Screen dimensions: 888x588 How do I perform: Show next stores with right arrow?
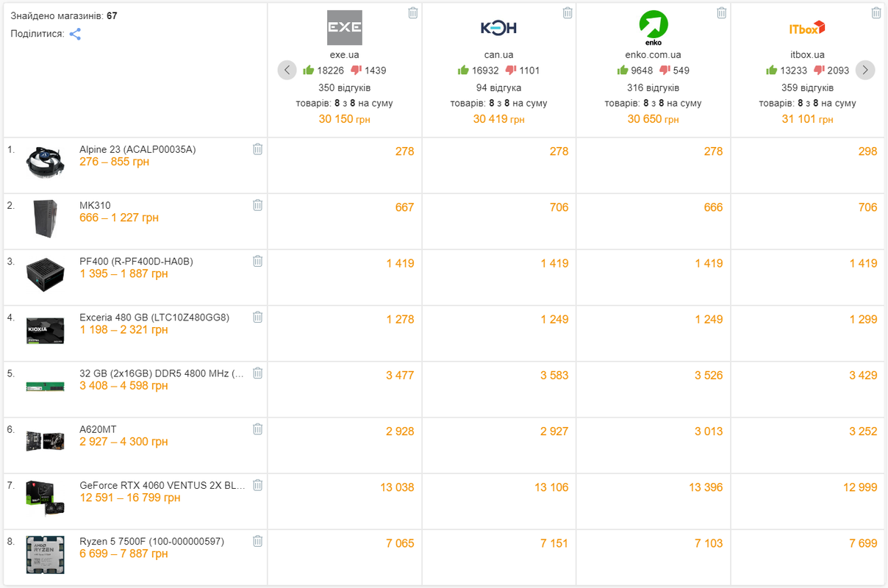coord(865,71)
